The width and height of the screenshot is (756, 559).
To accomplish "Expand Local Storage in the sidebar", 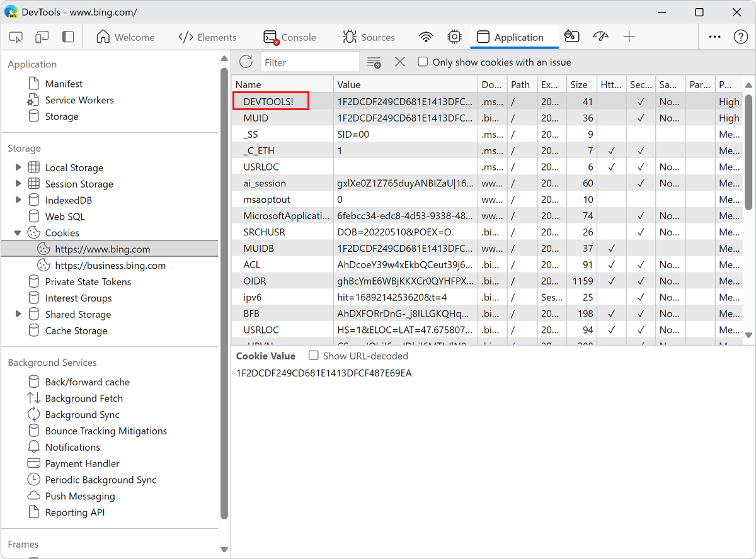I will [18, 167].
